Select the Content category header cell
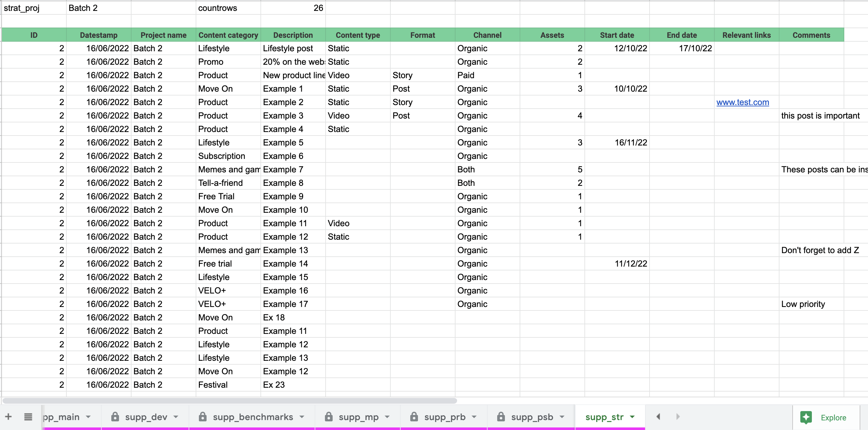Viewport: 868px width, 430px height. click(228, 35)
